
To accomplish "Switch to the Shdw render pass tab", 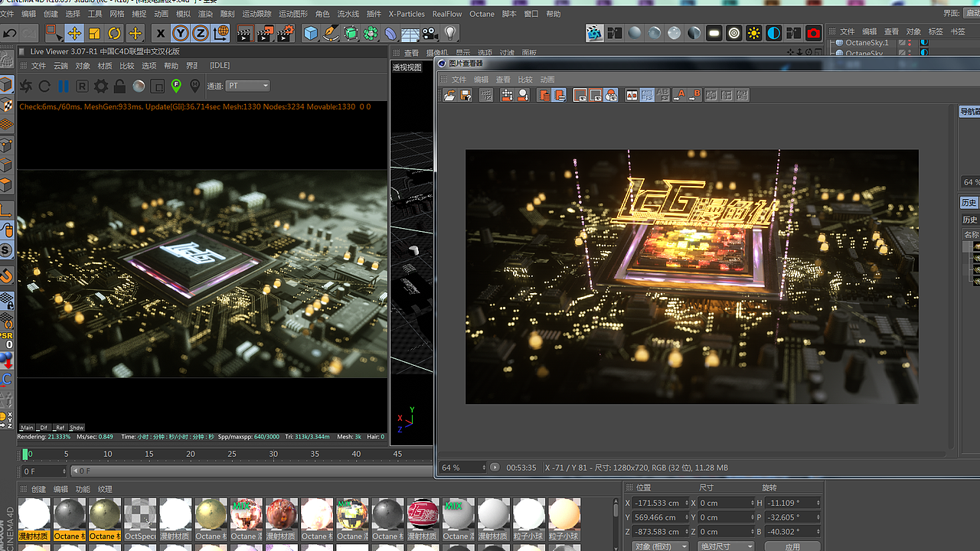I will point(77,428).
